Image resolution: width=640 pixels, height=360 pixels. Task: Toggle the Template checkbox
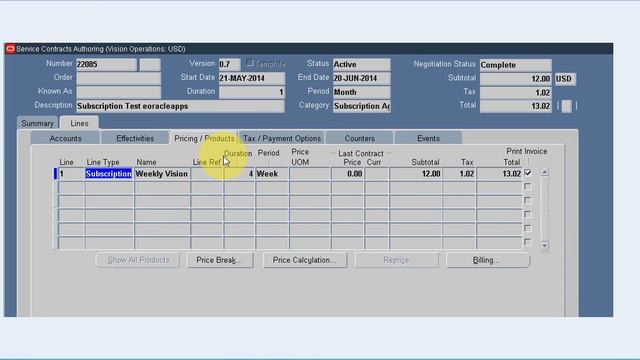click(x=250, y=63)
